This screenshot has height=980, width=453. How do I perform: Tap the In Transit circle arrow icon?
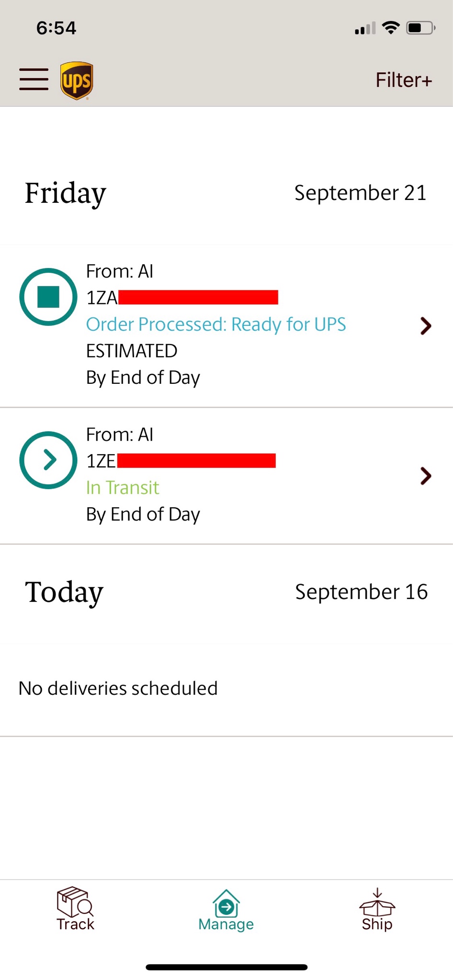pyautogui.click(x=48, y=460)
